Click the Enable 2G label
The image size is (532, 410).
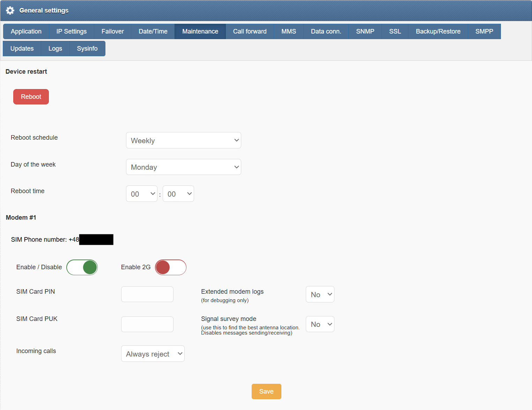point(136,267)
